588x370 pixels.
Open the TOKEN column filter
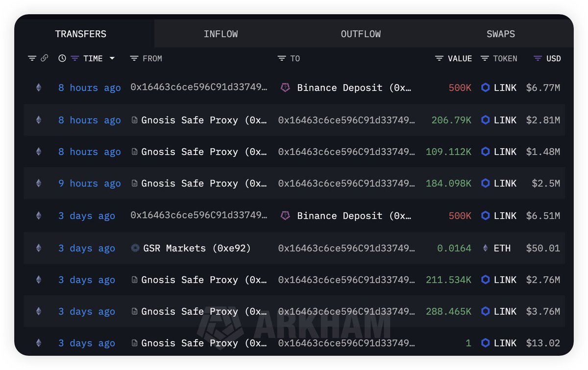[x=485, y=58]
